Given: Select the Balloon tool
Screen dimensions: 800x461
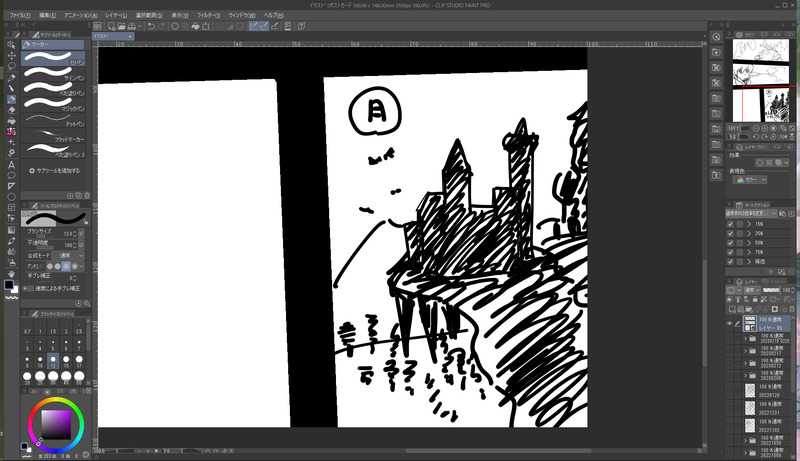Looking at the screenshot, I should (x=11, y=175).
